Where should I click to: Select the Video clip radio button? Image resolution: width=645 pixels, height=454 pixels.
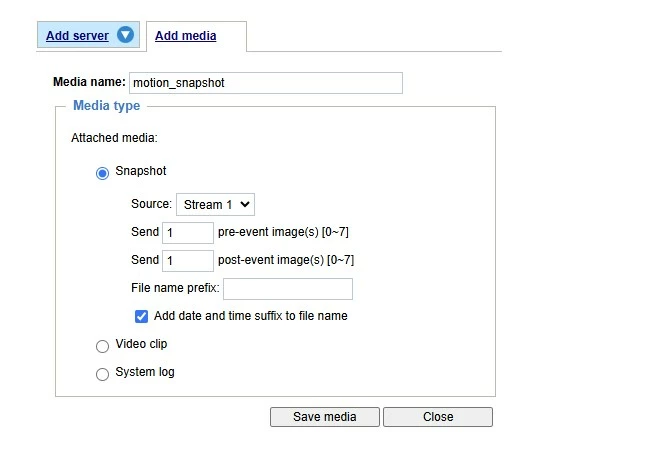coord(102,346)
